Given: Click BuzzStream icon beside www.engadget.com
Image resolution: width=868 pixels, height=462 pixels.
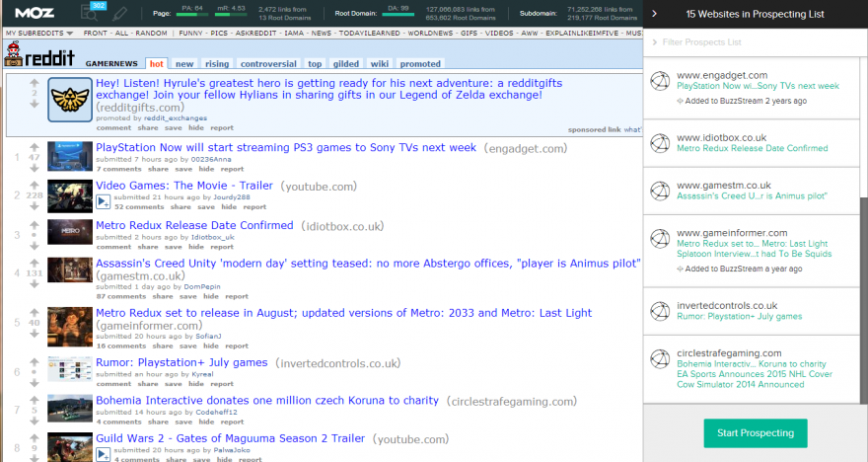Looking at the screenshot, I should pos(659,81).
